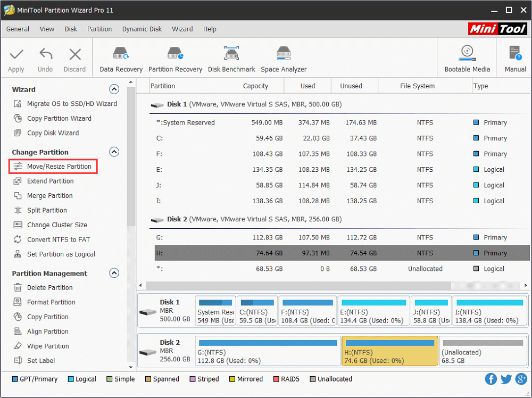The image size is (532, 398).
Task: Select the 68.53 GB Unallocated row
Action: pos(342,268)
